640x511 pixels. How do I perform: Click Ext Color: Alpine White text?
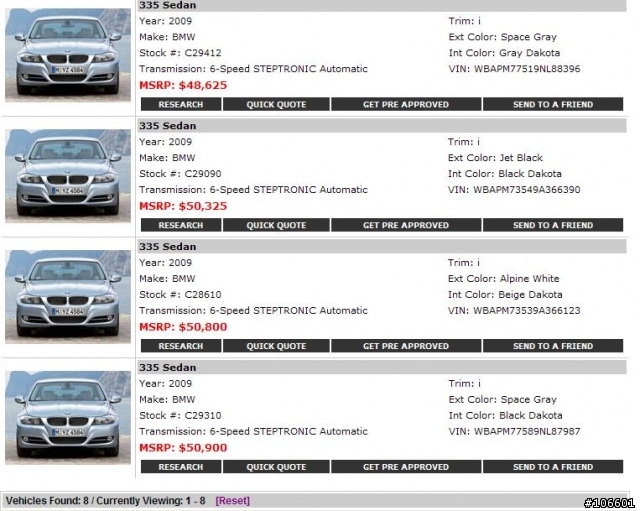pyautogui.click(x=504, y=278)
